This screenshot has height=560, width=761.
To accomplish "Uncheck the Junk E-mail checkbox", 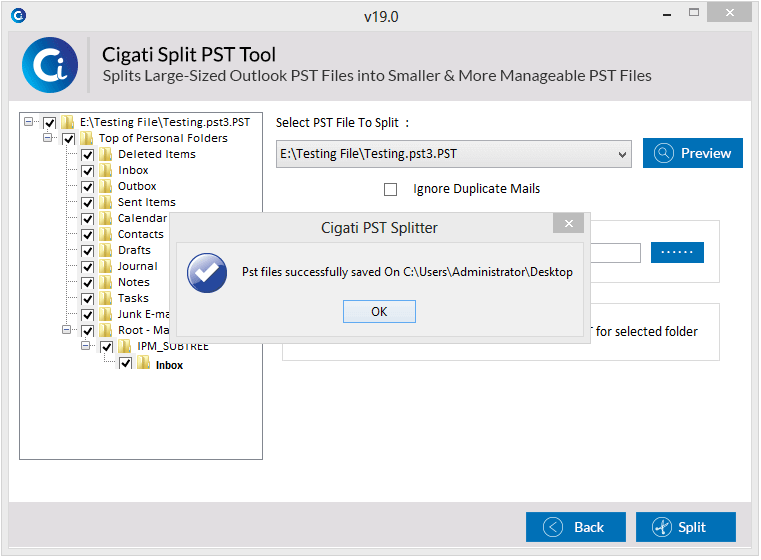I will click(x=87, y=315).
